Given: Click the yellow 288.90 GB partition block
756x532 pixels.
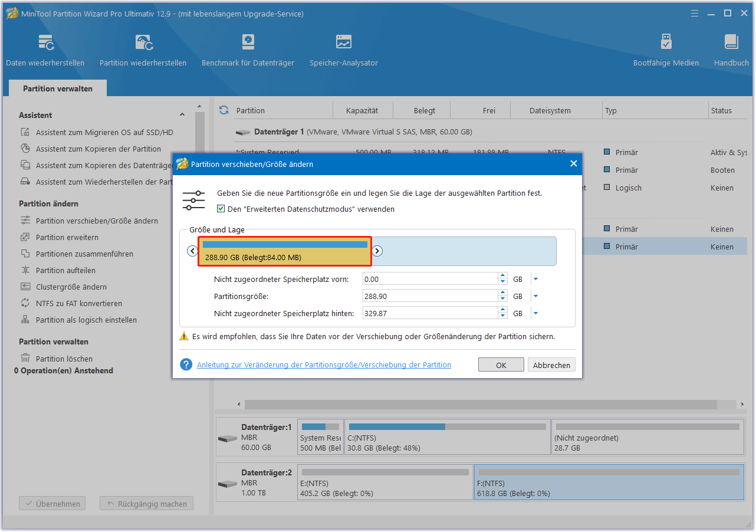Looking at the screenshot, I should [x=285, y=251].
